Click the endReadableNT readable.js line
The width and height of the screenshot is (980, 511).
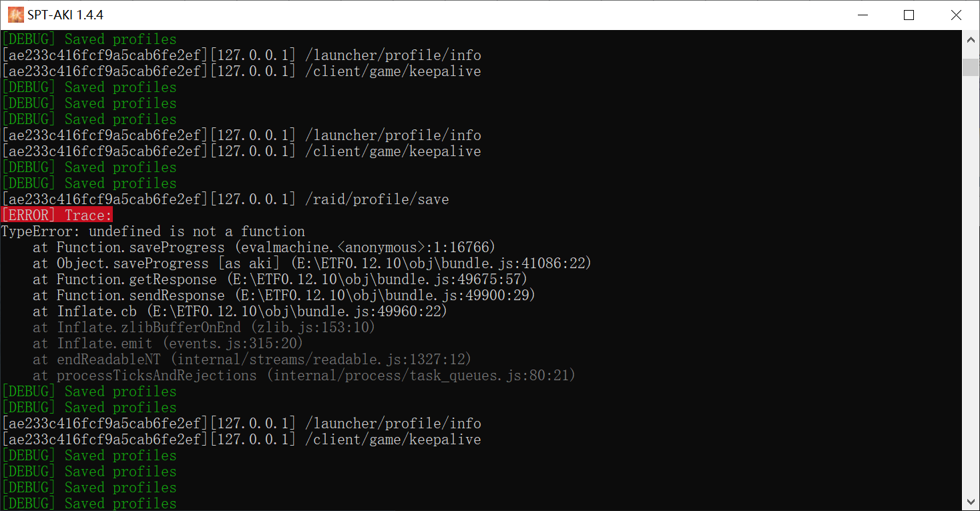252,360
